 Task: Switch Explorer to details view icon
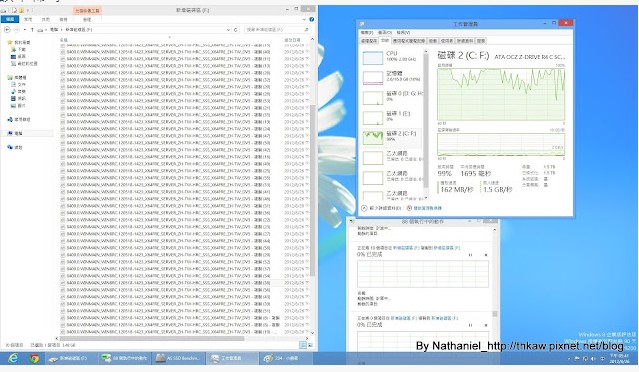(x=303, y=345)
